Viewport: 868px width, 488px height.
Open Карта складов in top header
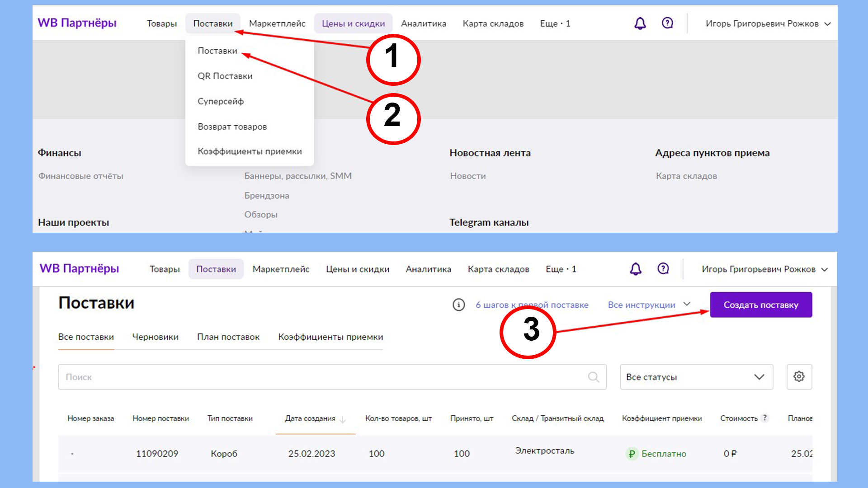pyautogui.click(x=493, y=23)
